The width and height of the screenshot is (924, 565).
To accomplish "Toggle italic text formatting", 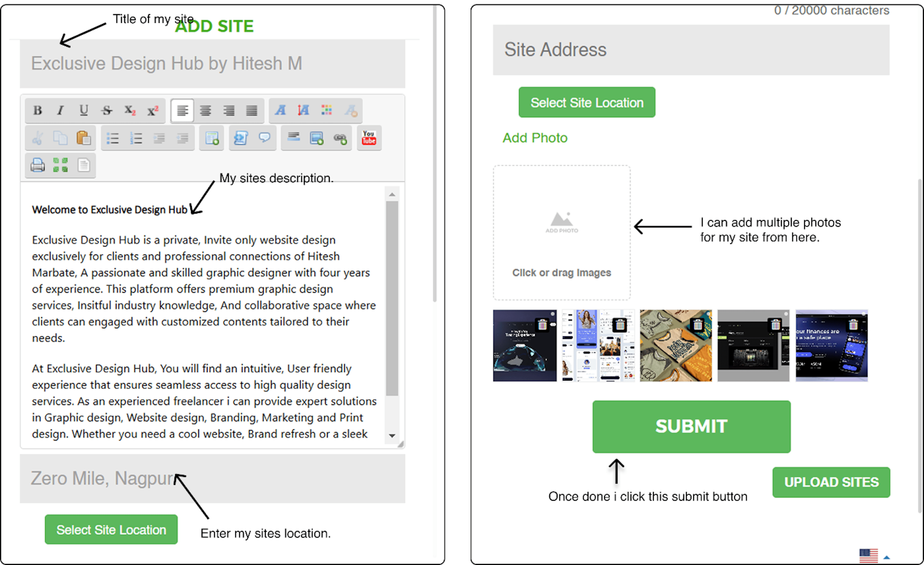I will pos(60,111).
